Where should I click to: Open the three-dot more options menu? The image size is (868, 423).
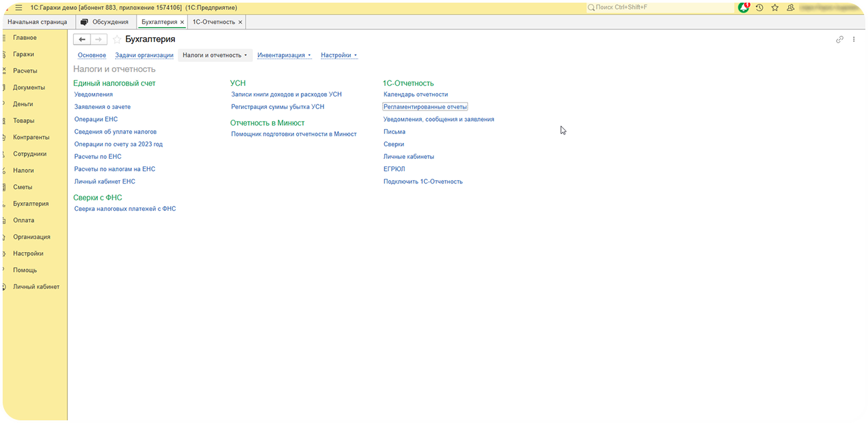(x=854, y=39)
